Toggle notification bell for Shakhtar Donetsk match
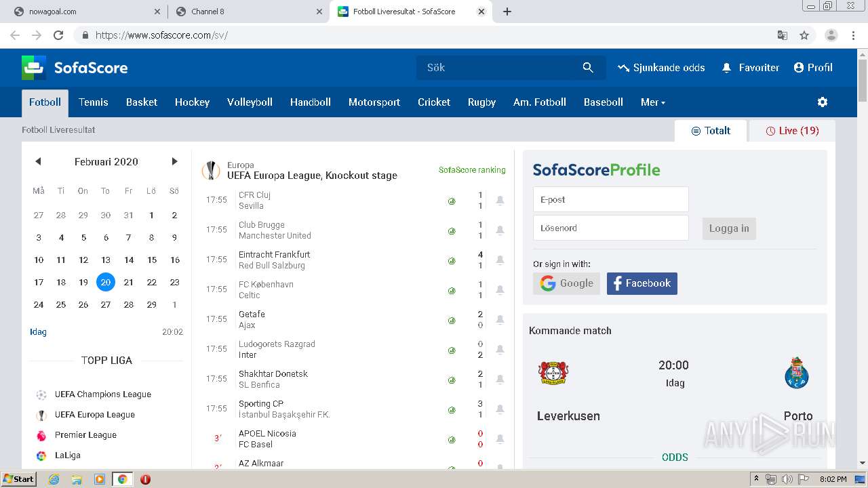 pyautogui.click(x=500, y=379)
